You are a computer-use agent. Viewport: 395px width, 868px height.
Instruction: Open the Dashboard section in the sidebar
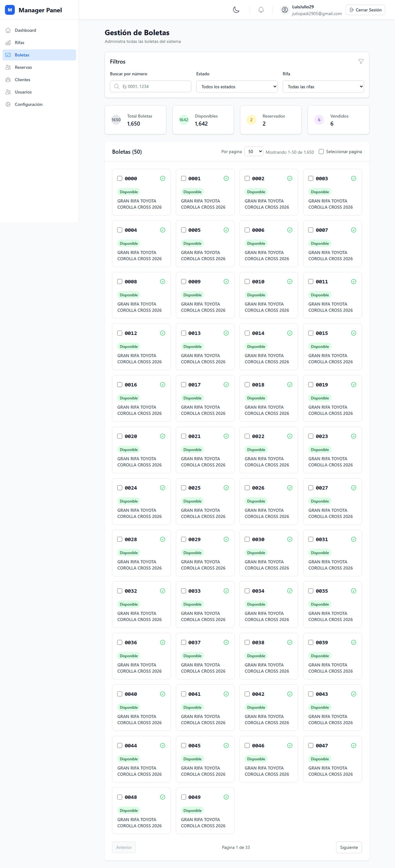25,30
